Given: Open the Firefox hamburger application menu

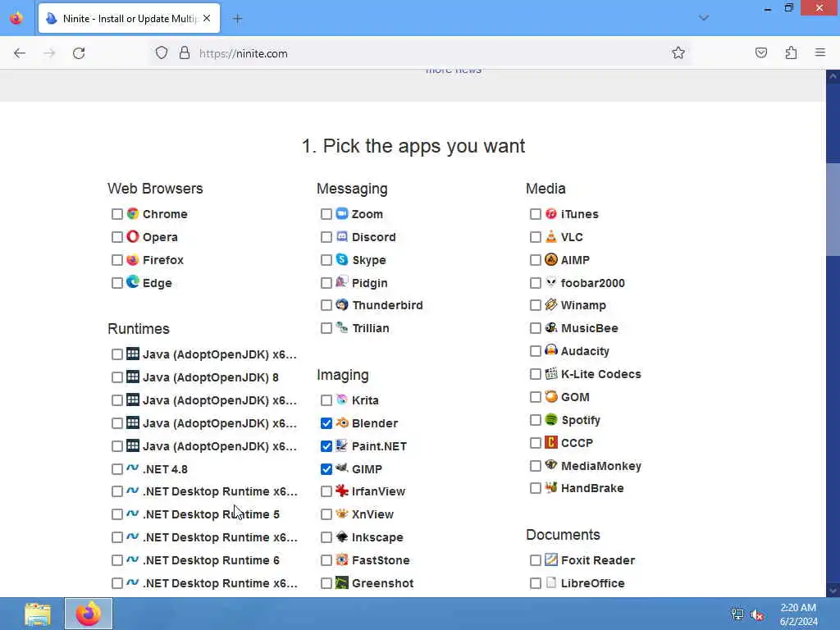Looking at the screenshot, I should click(819, 53).
